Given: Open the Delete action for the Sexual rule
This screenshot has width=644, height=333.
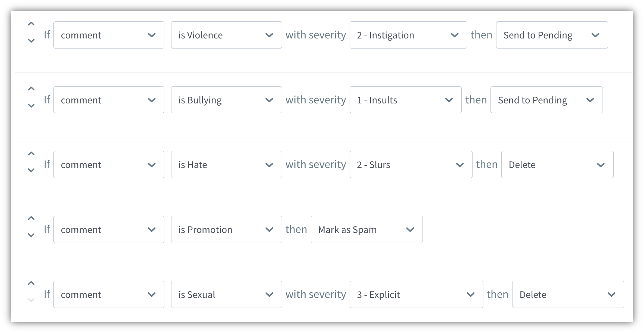Looking at the screenshot, I should pyautogui.click(x=568, y=294).
